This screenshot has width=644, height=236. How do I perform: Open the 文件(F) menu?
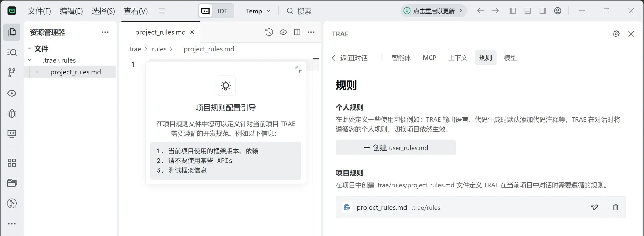point(39,11)
